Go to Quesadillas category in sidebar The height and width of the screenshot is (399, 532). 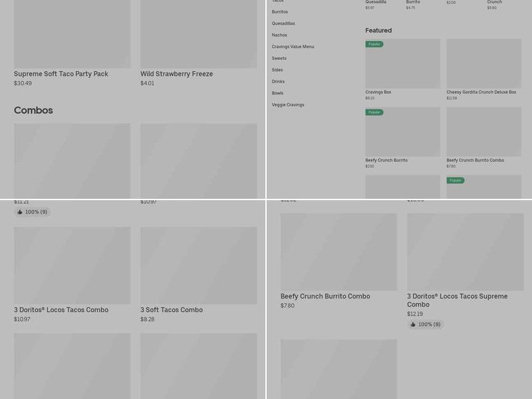pyautogui.click(x=283, y=23)
